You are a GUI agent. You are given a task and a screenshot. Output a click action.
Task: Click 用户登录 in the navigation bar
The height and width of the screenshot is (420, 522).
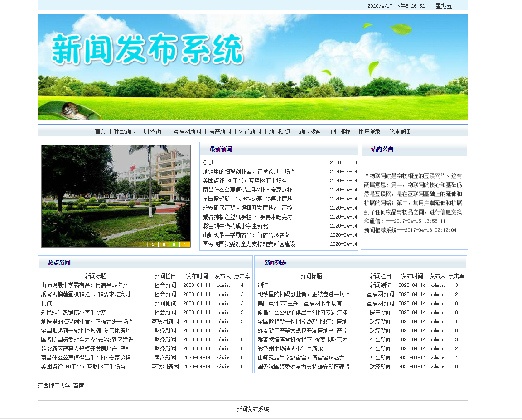coord(369,131)
